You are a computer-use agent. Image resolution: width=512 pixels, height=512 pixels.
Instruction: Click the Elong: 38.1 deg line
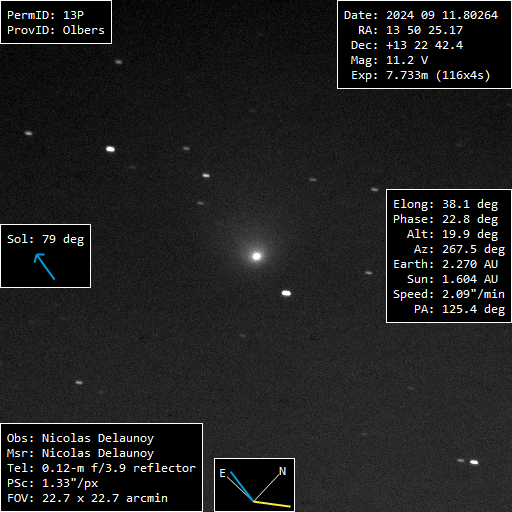pyautogui.click(x=445, y=204)
